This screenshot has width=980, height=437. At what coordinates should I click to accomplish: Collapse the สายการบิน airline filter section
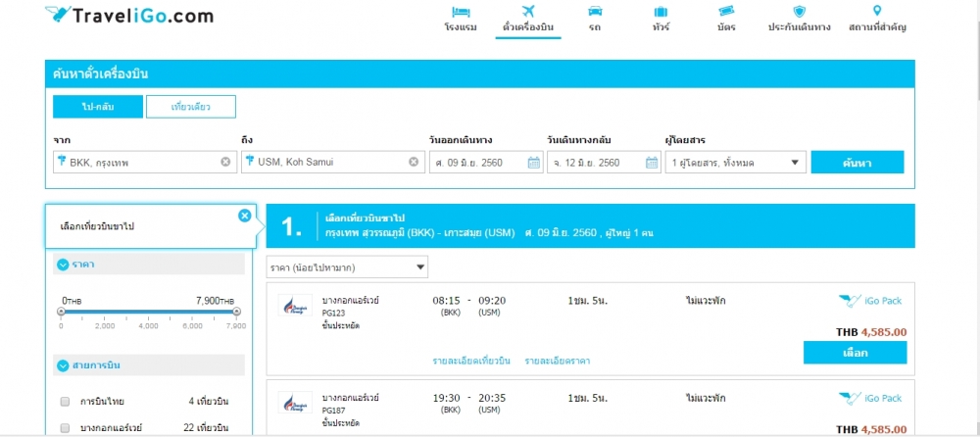(x=63, y=365)
